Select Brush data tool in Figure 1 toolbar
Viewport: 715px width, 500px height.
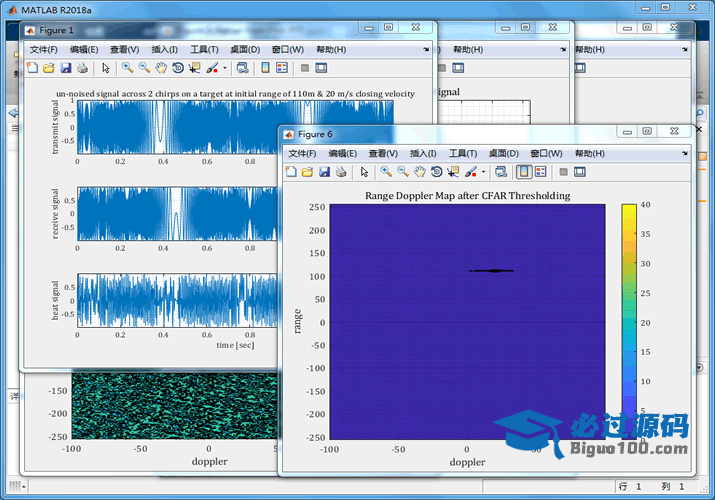(x=212, y=68)
